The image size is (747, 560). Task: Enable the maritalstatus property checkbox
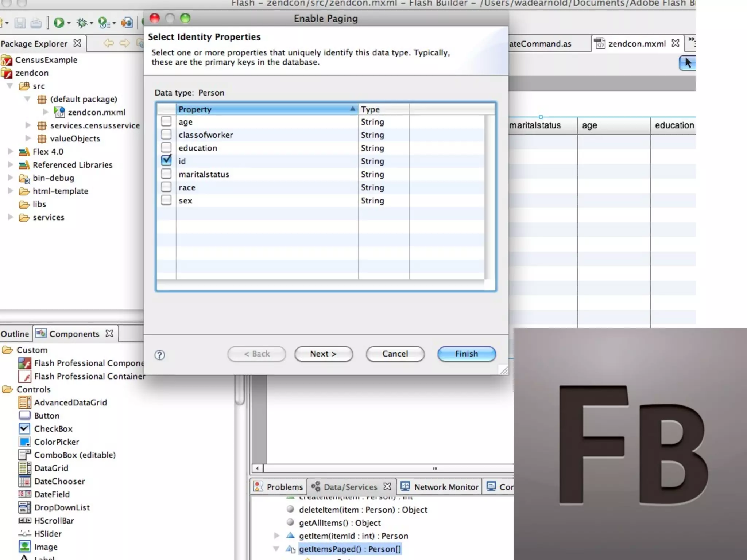click(x=166, y=174)
